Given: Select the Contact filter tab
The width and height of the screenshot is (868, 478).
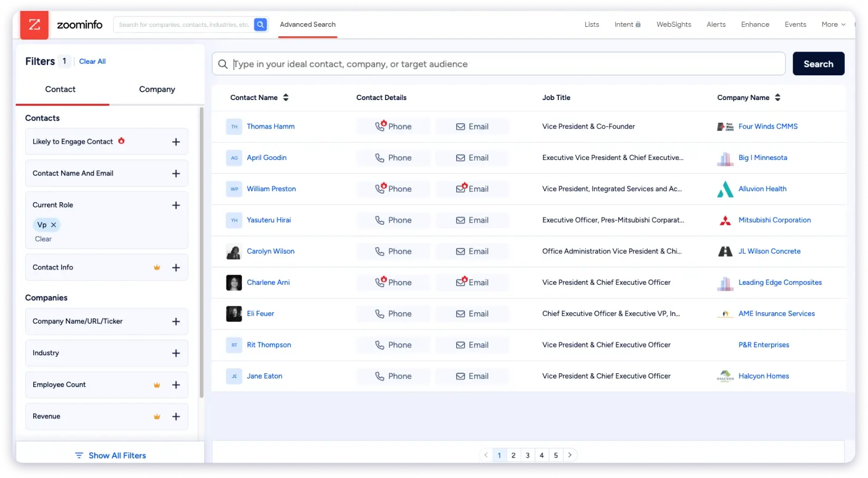Looking at the screenshot, I should (60, 89).
